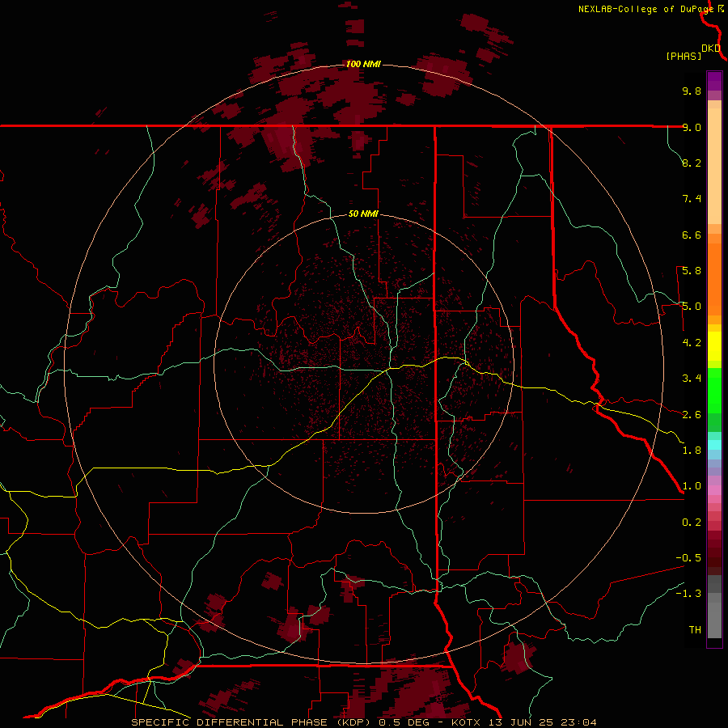Viewport: 728px width, 728px height.
Task: Pick the light peach swatch in color bar
Action: point(714,167)
